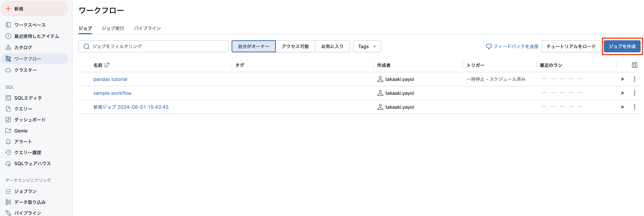The height and width of the screenshot is (216, 644).
Task: Select the 自分がオーナー filter
Action: [254, 46]
